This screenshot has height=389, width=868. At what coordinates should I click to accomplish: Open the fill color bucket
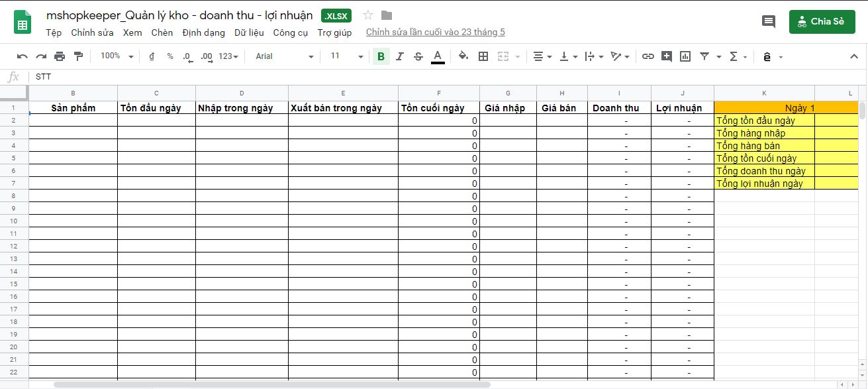pos(463,57)
